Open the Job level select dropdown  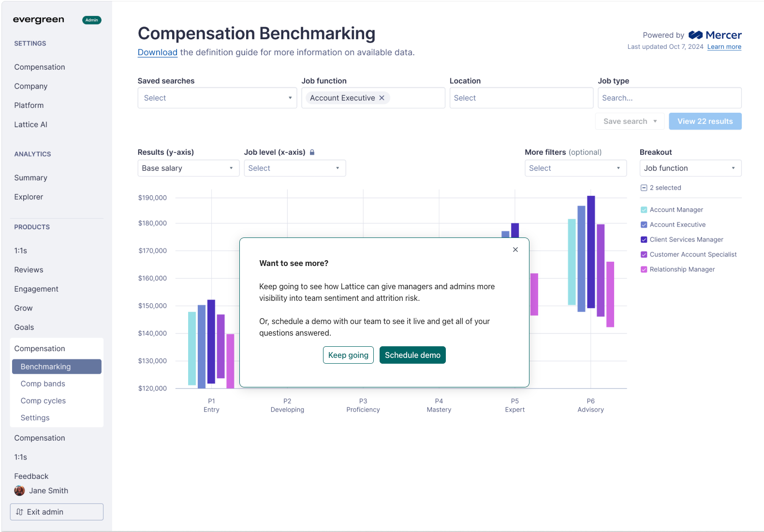(295, 168)
